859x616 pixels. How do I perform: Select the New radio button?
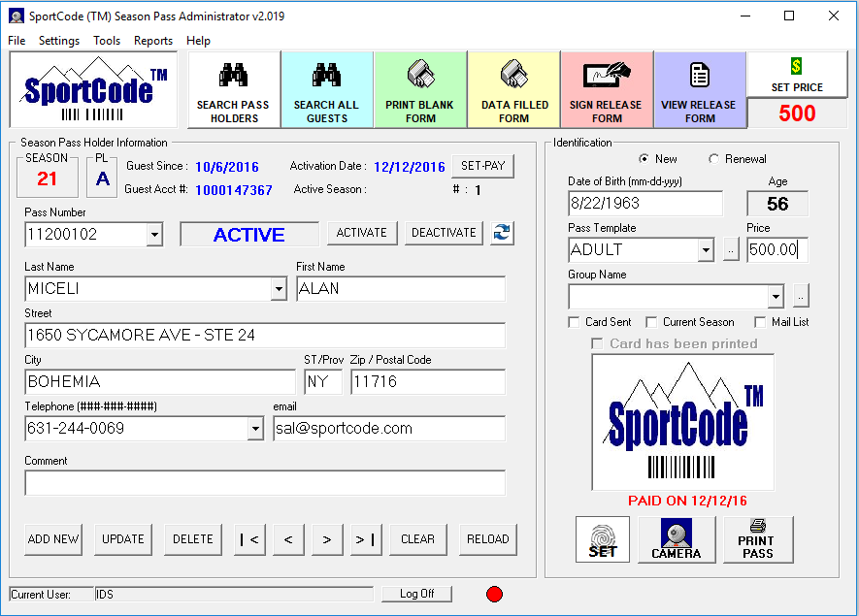(644, 159)
